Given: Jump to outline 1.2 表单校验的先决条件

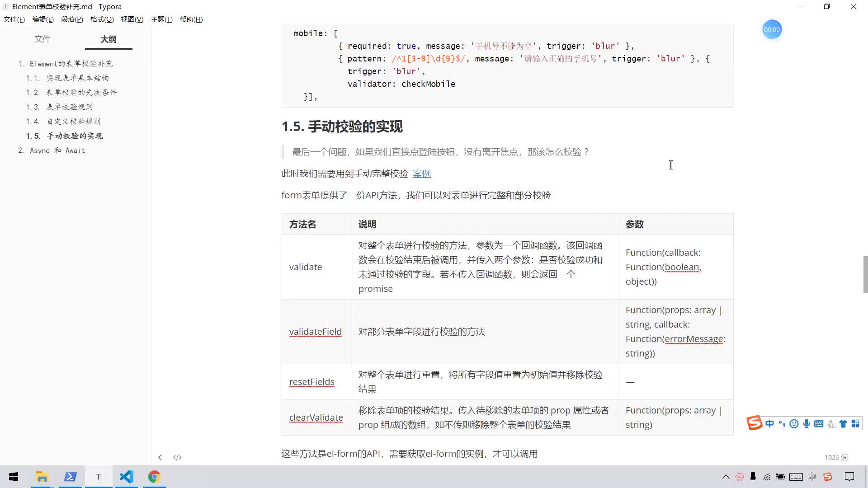Looking at the screenshot, I should pyautogui.click(x=81, y=93).
